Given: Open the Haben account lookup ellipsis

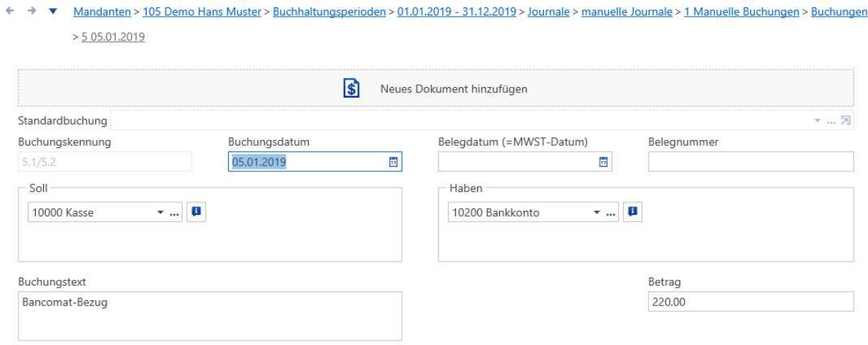Looking at the screenshot, I should pos(611,213).
